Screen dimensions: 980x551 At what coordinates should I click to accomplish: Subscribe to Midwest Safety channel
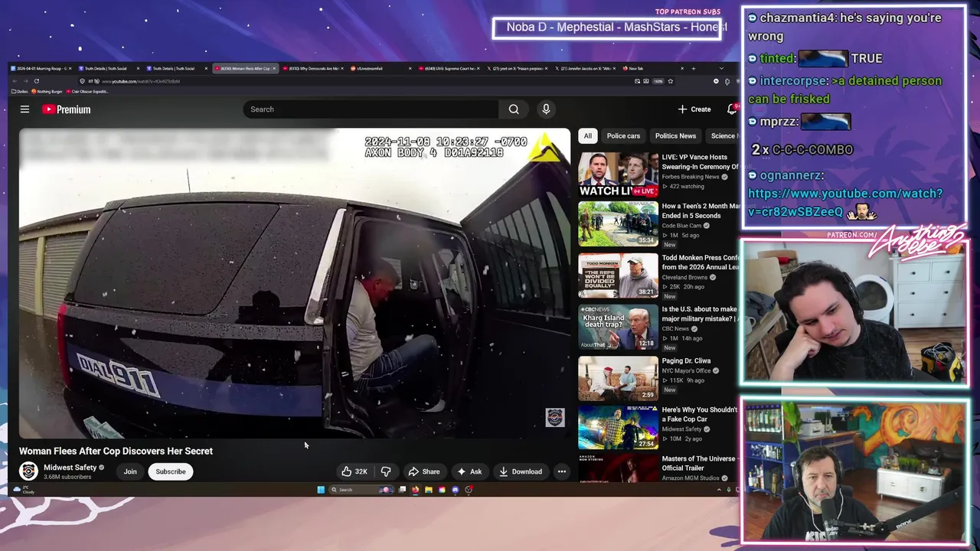171,471
